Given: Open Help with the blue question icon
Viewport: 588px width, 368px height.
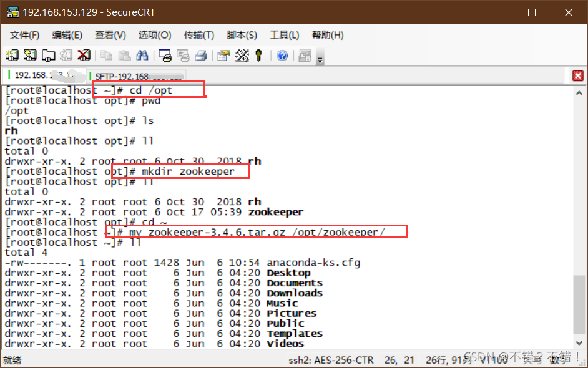Looking at the screenshot, I should pos(282,56).
